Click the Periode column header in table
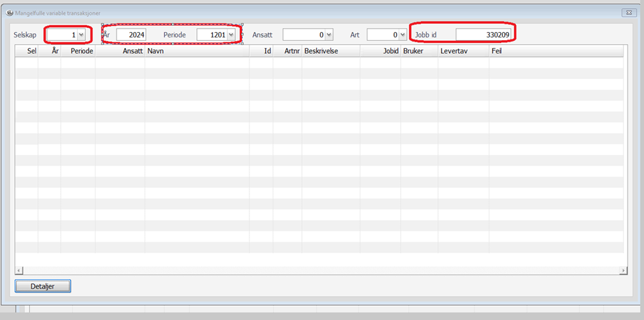 click(78, 51)
